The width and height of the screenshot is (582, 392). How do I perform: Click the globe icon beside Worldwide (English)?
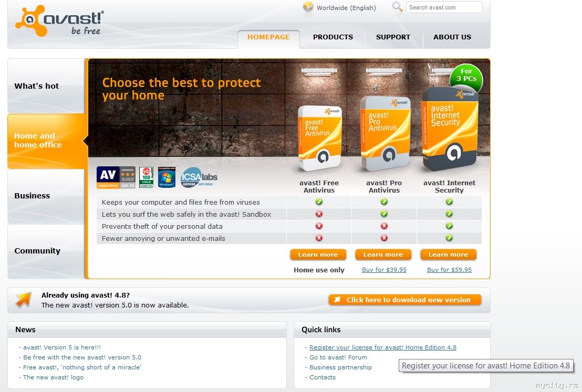308,7
